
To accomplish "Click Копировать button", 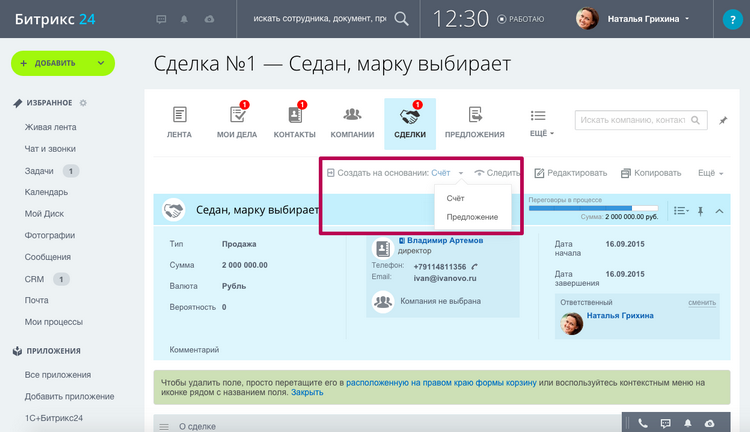I will point(651,173).
